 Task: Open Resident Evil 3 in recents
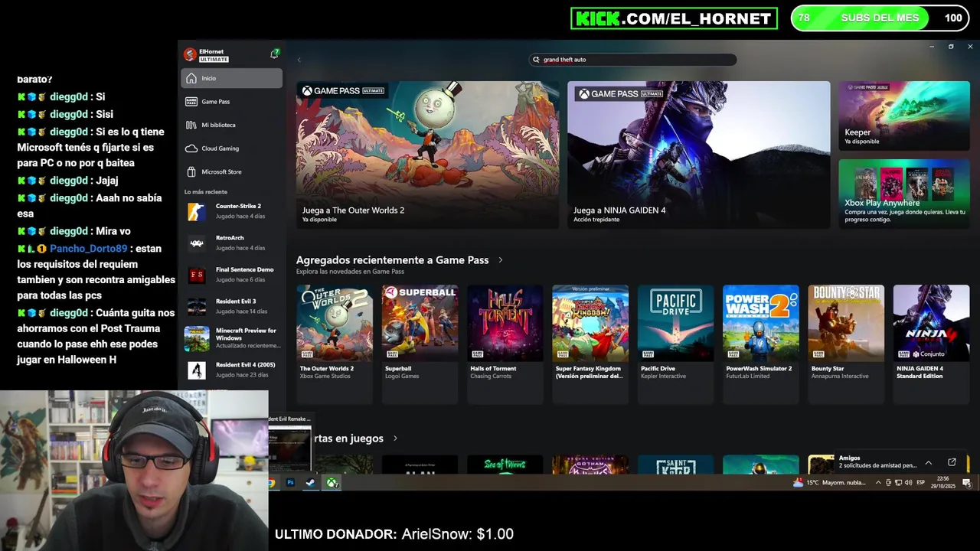(x=232, y=306)
